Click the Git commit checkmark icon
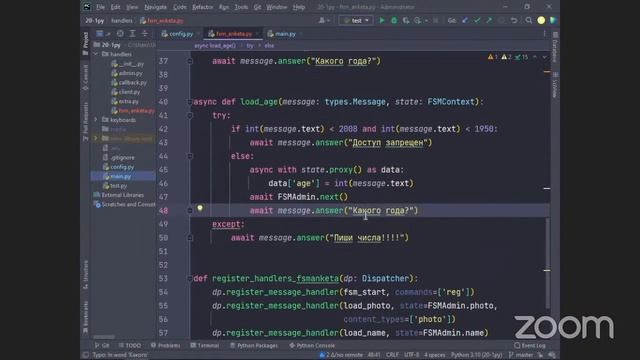 477,20
